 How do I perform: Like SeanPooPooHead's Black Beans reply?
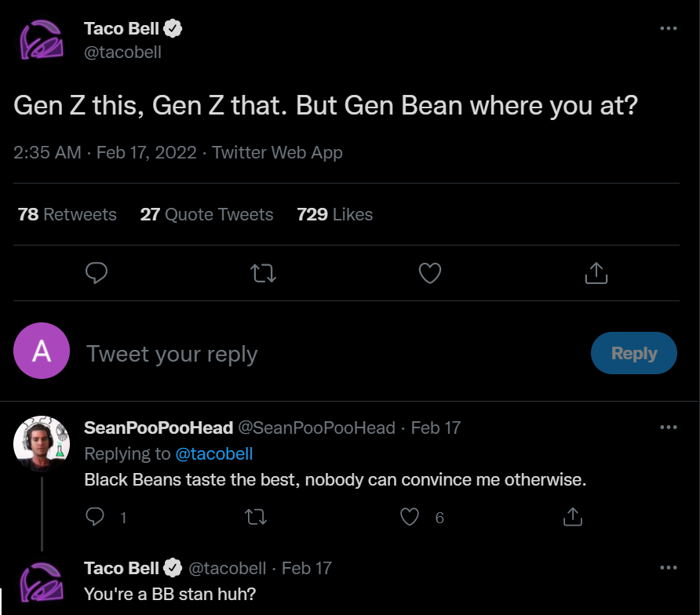pos(410,517)
